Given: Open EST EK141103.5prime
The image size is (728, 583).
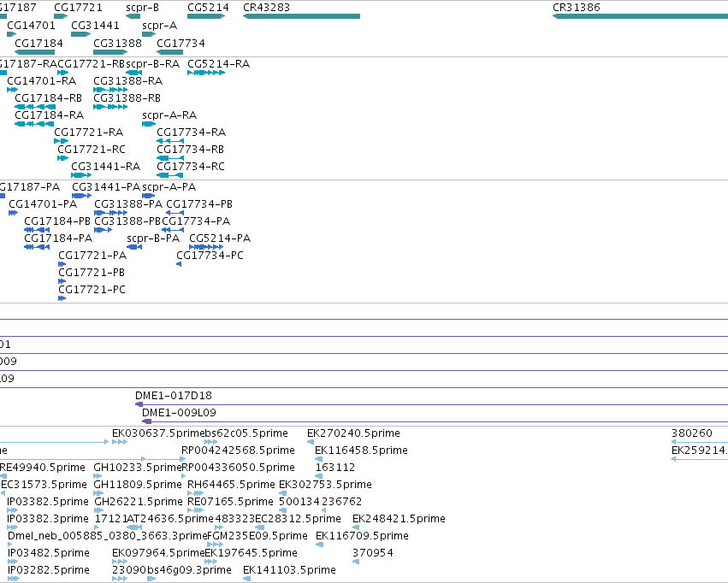Looking at the screenshot, I should (289, 570).
